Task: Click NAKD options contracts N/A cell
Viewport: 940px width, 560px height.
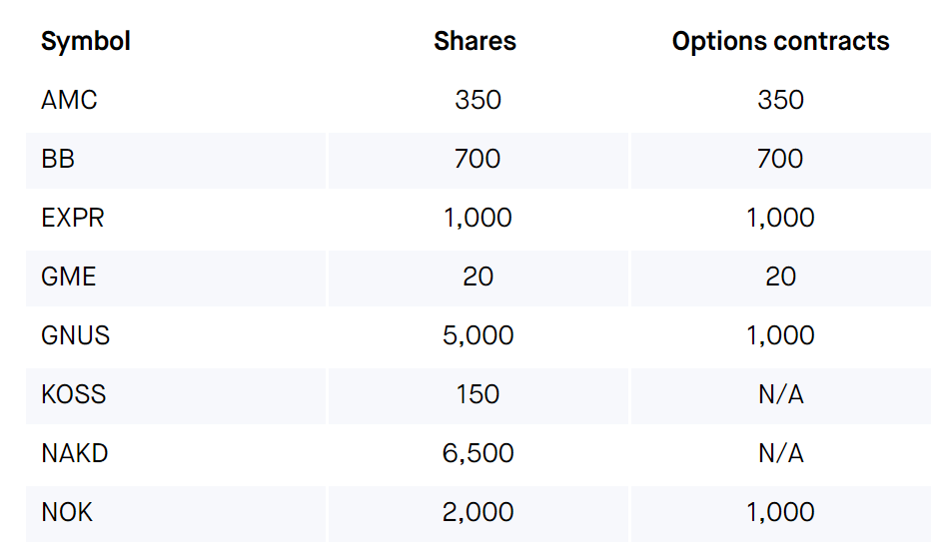Action: click(x=780, y=453)
